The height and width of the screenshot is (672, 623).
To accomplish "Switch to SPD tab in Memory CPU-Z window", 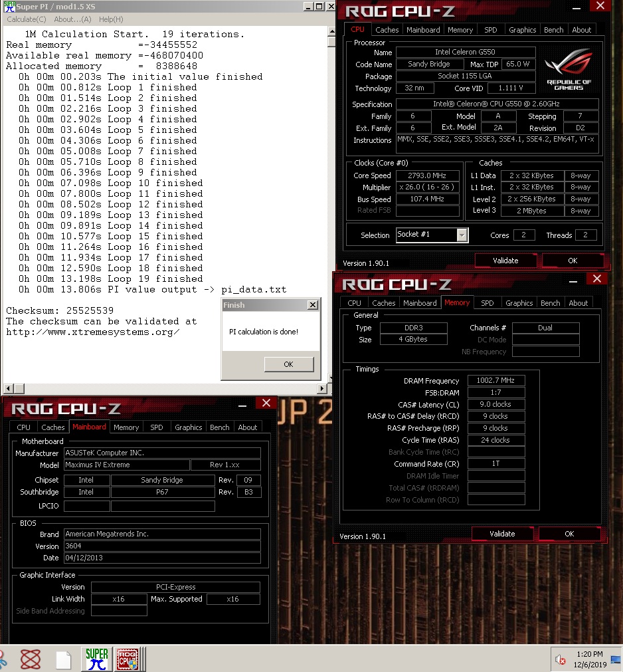I will pos(488,303).
